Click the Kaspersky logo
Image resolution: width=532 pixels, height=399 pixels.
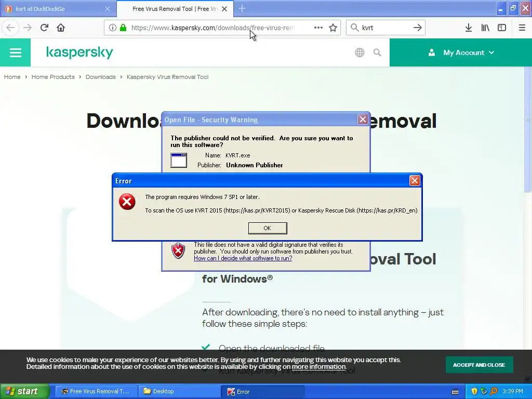point(79,52)
